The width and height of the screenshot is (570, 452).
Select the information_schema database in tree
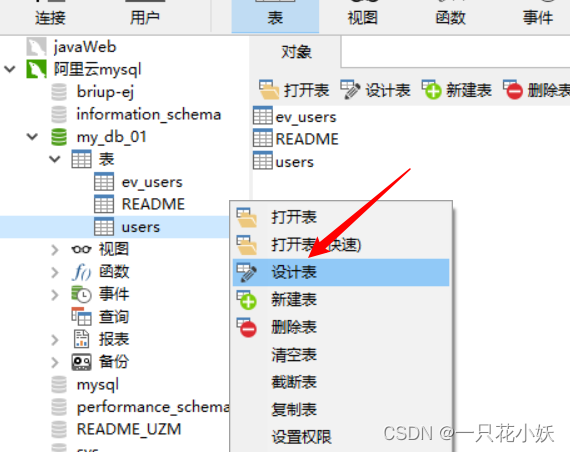(149, 115)
